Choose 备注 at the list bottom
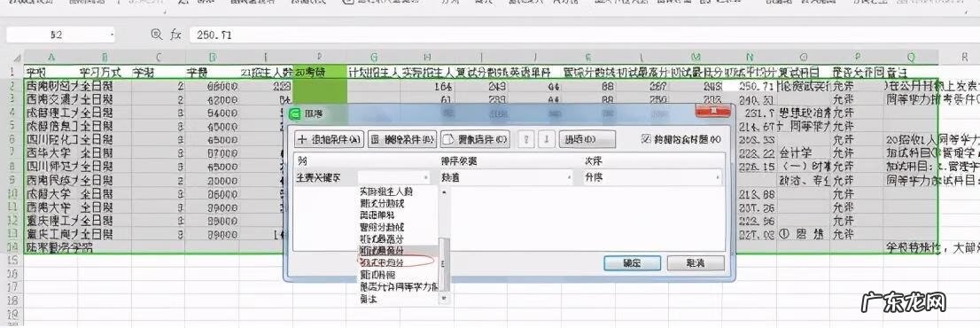The image size is (980, 328). click(369, 299)
